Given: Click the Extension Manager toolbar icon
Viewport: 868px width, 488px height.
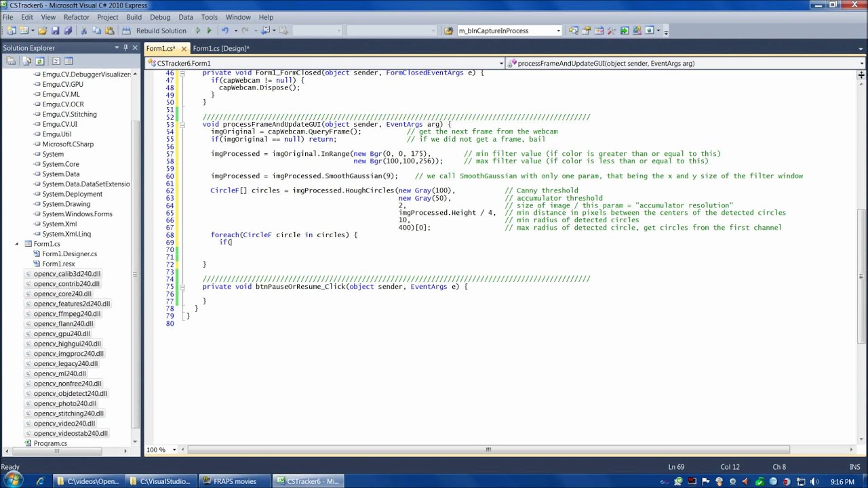Looking at the screenshot, I should (637, 30).
